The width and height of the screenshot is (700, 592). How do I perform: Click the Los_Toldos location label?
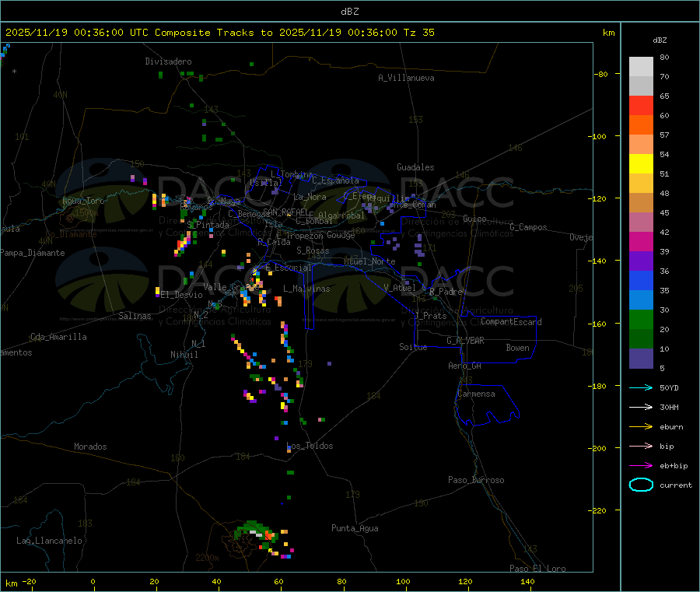[310, 446]
